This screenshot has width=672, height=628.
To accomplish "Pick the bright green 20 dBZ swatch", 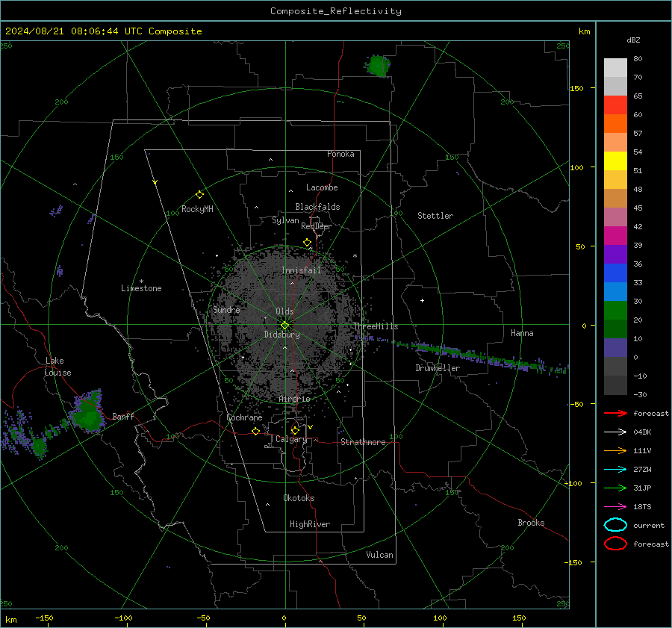I will click(615, 310).
